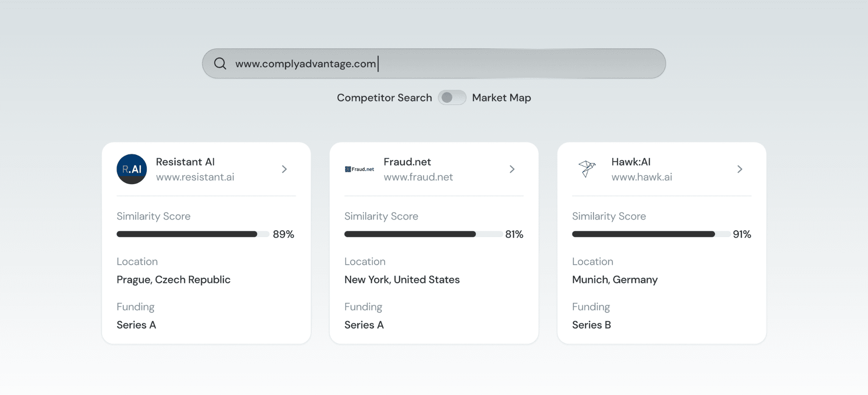Click the magnifying glass search icon
Screen dimensions: 868x395
220,64
